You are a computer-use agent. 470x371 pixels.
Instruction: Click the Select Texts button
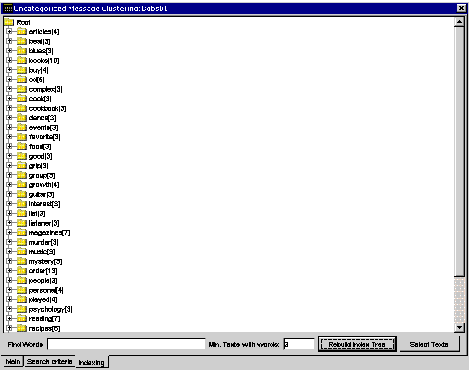click(429, 344)
